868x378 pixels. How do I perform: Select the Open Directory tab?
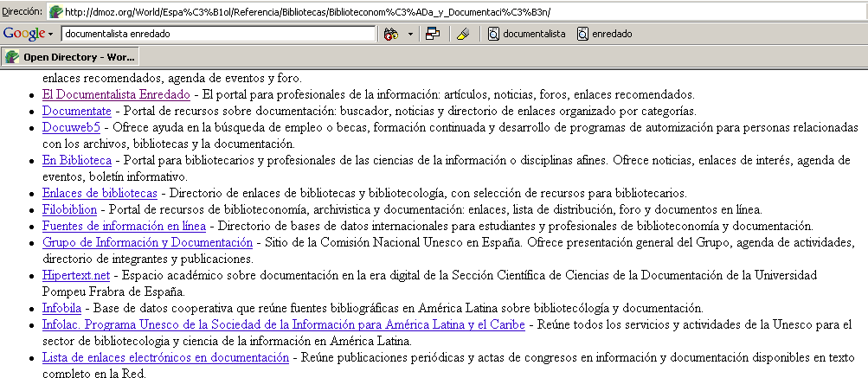(70, 57)
